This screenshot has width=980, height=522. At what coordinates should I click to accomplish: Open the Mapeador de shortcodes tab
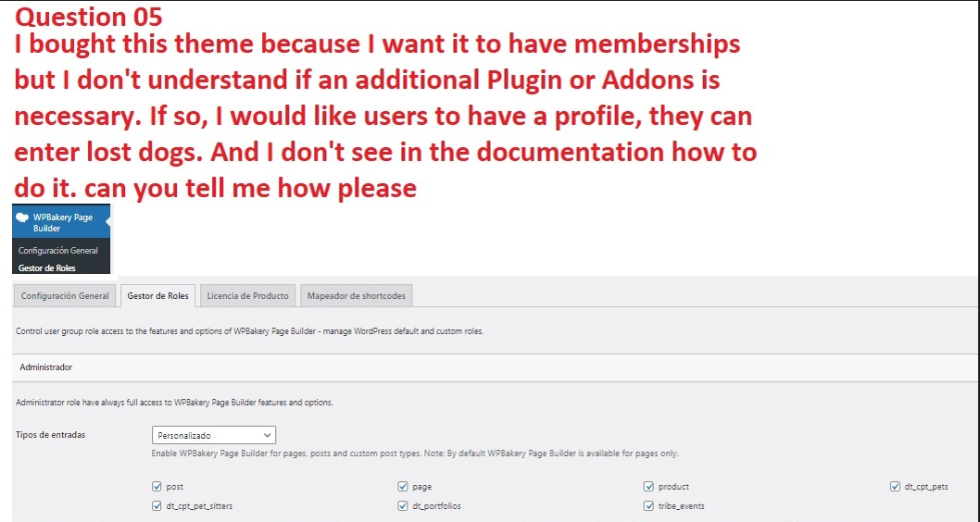coord(357,296)
